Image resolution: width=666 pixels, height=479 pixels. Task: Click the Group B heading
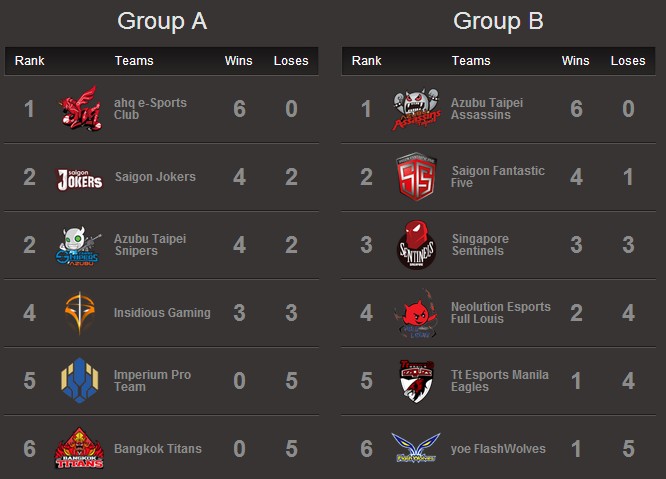498,21
